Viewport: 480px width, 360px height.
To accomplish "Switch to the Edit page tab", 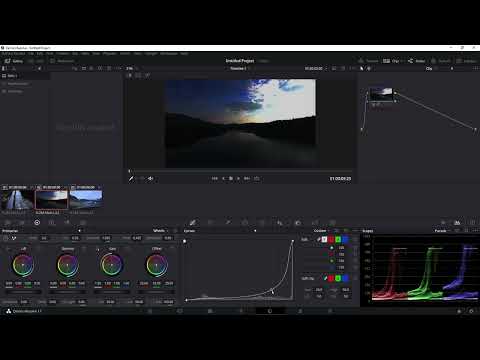I will [210, 311].
